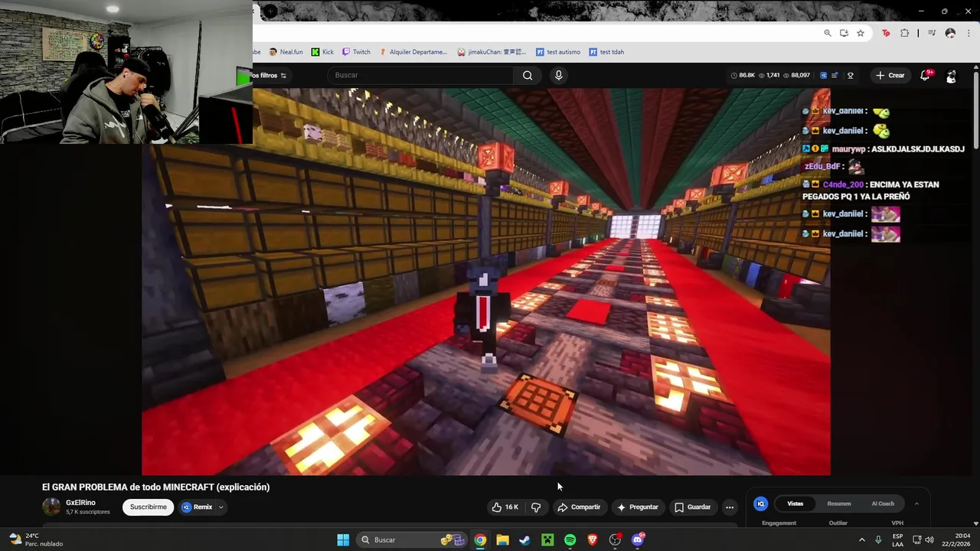This screenshot has height=551, width=980.
Task: Open Spotify from the taskbar
Action: click(x=570, y=540)
